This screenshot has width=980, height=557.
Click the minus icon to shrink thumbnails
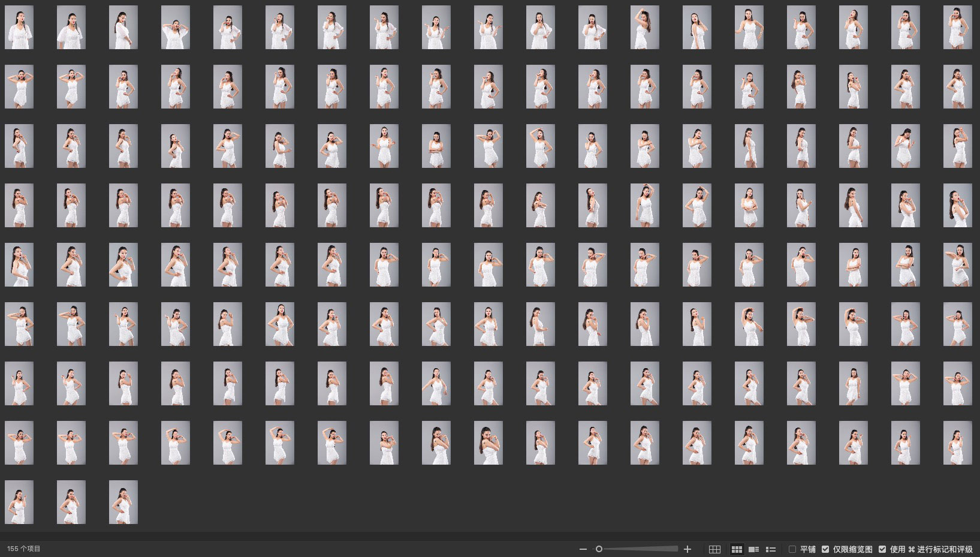pyautogui.click(x=583, y=549)
